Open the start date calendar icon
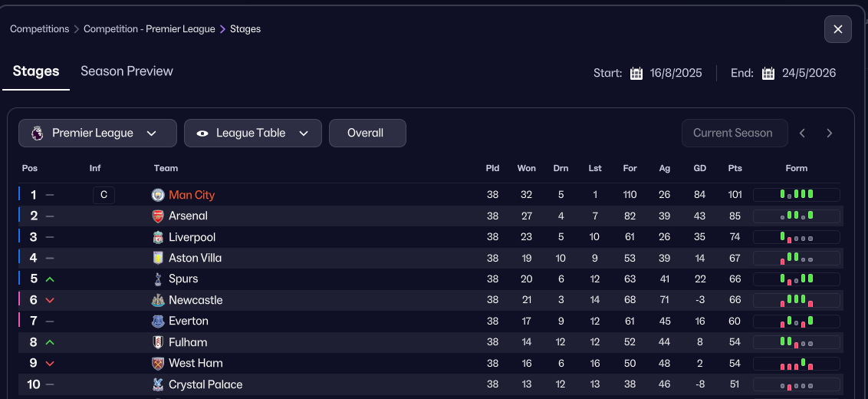Viewport: 868px width, 399px height. pos(636,74)
